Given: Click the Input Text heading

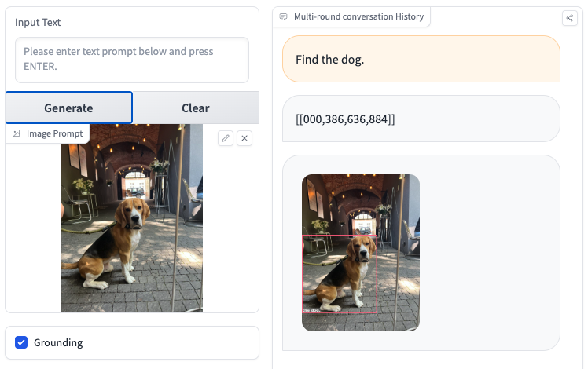Looking at the screenshot, I should pos(38,23).
